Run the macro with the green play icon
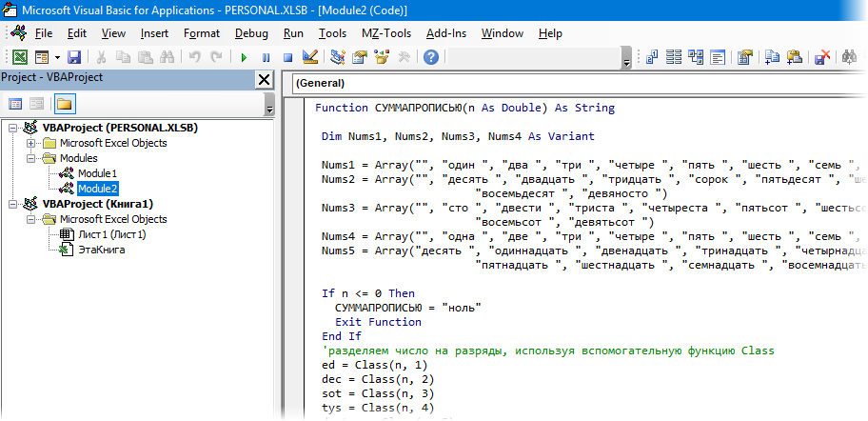 click(244, 57)
